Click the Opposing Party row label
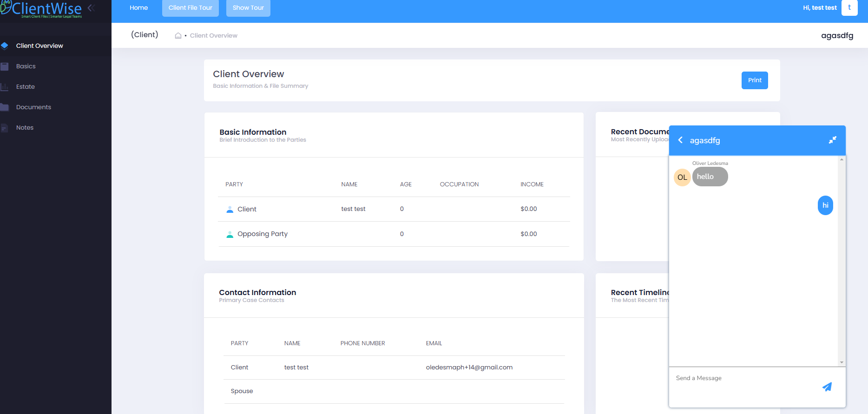 263,234
